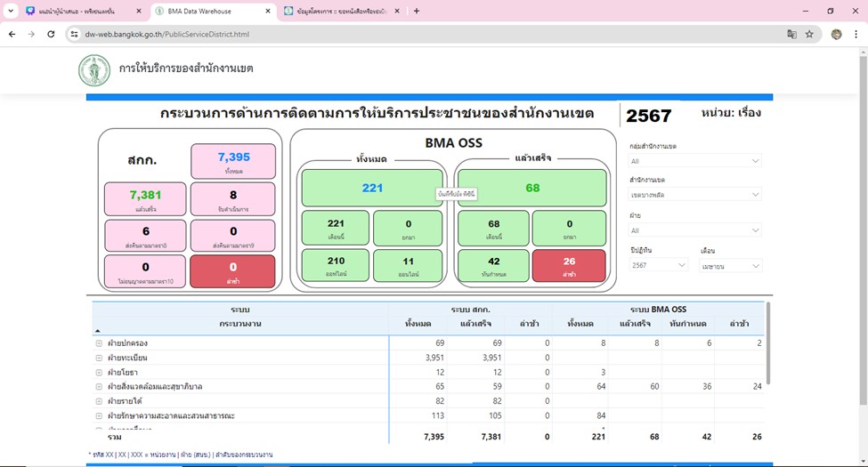The width and height of the screenshot is (868, 467).
Task: Open the browser three-dot menu
Action: click(x=856, y=34)
